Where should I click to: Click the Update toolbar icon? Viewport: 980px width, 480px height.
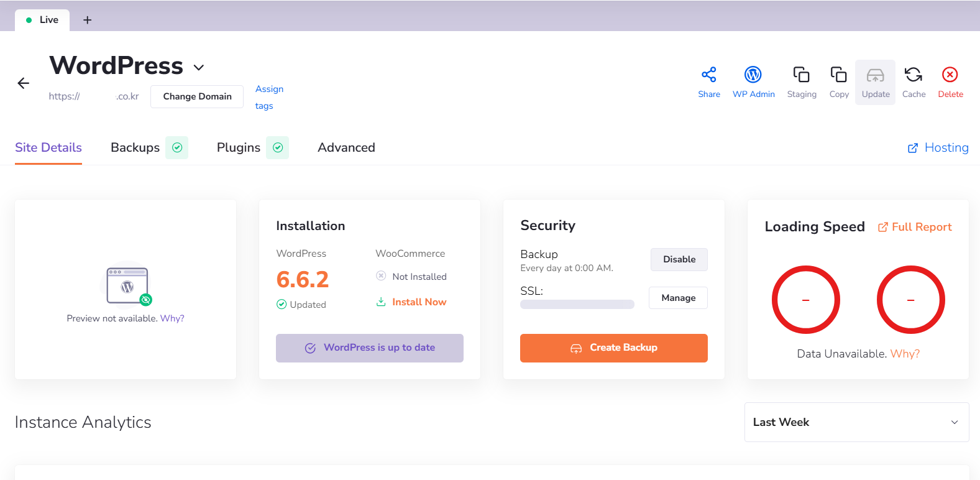876,83
